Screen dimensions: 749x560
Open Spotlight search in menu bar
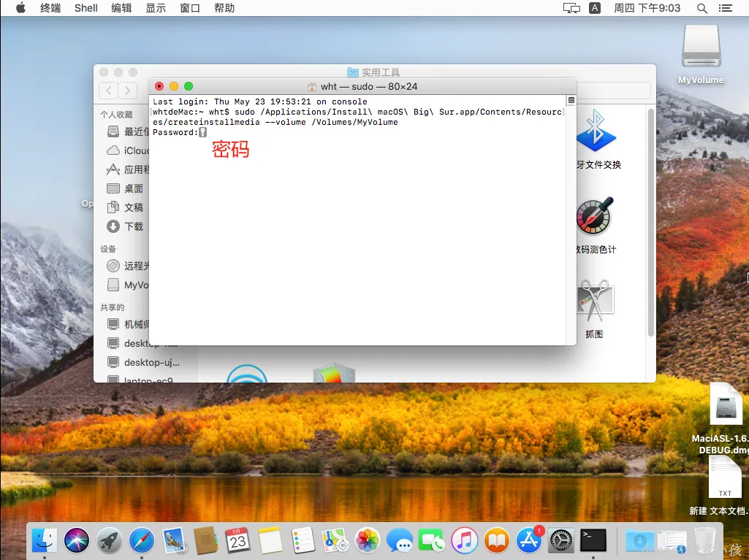pyautogui.click(x=702, y=7)
